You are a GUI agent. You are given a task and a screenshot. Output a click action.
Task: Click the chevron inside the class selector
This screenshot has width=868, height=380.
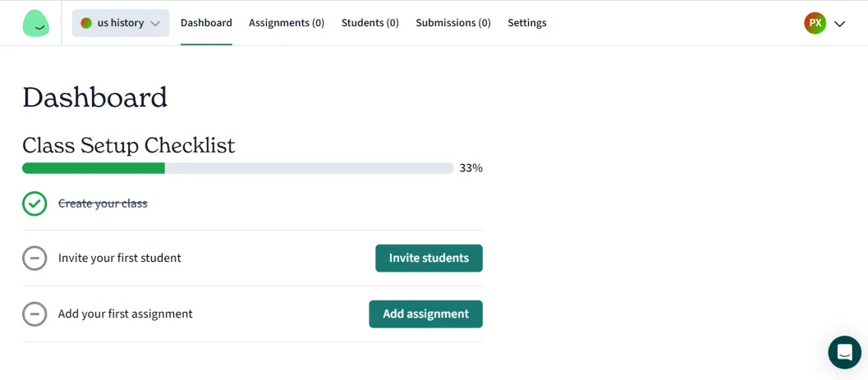tap(155, 24)
